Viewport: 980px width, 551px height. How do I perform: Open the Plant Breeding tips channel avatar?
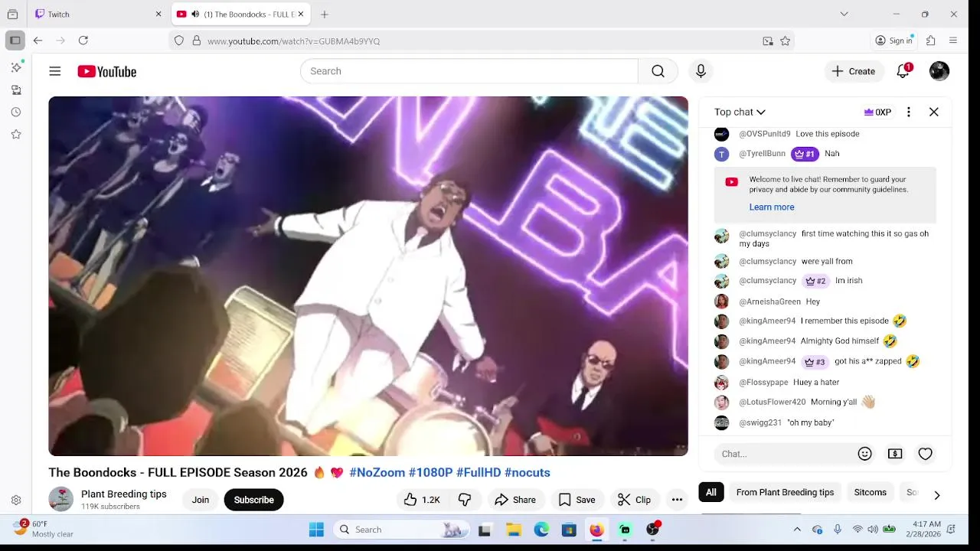click(60, 500)
